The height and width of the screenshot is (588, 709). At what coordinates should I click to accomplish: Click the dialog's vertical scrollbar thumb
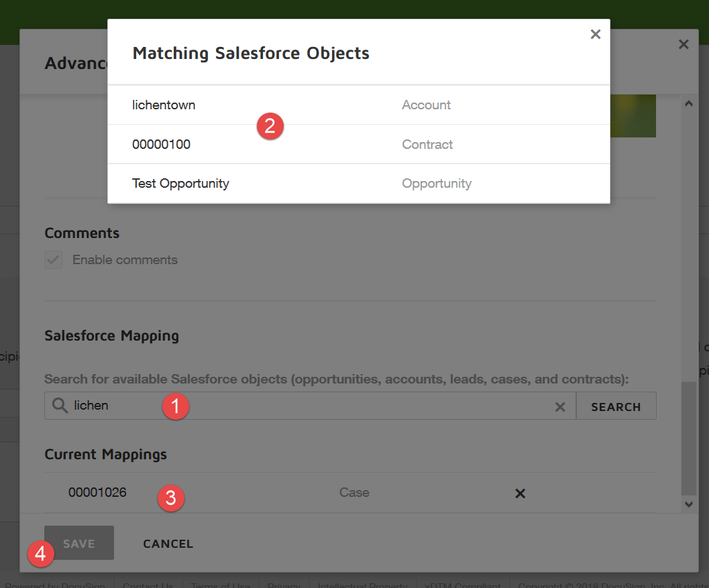coord(688,436)
